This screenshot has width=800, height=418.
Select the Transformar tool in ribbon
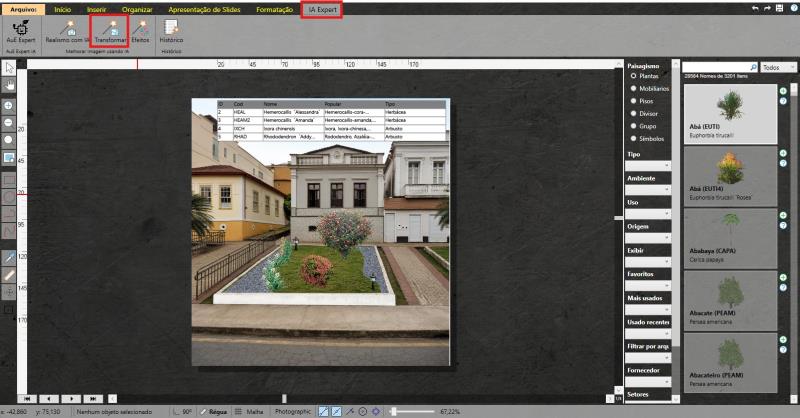coord(110,31)
